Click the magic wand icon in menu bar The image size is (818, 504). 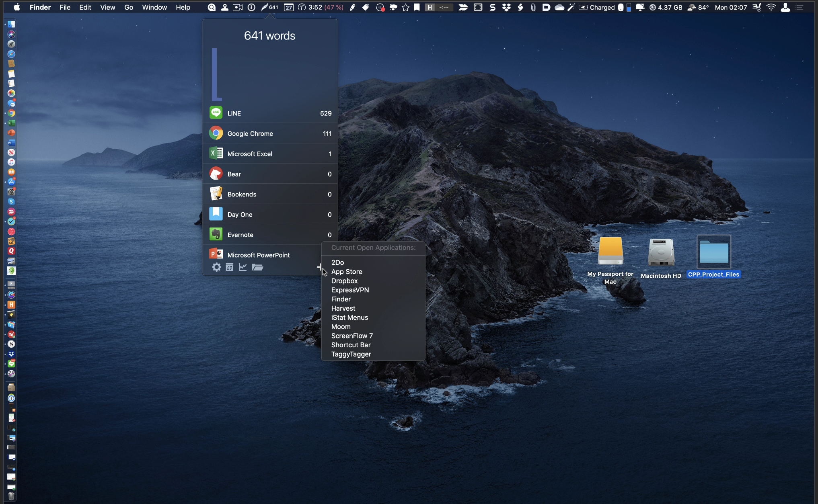(x=571, y=7)
